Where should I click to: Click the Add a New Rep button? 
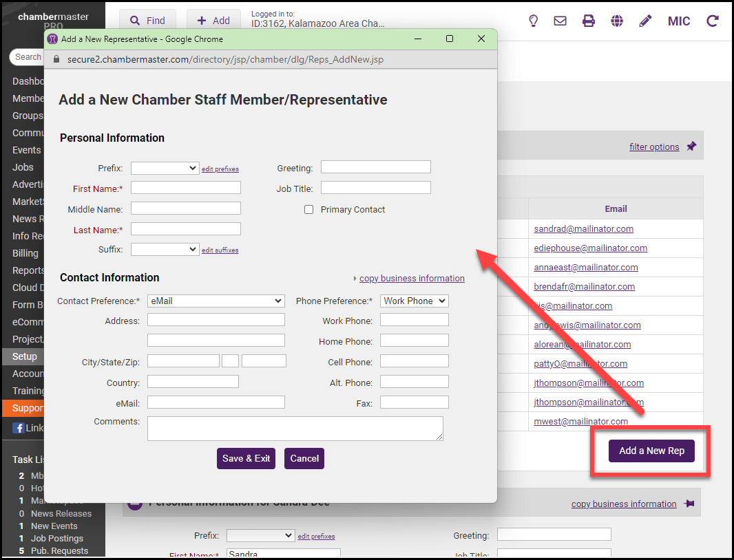(651, 451)
